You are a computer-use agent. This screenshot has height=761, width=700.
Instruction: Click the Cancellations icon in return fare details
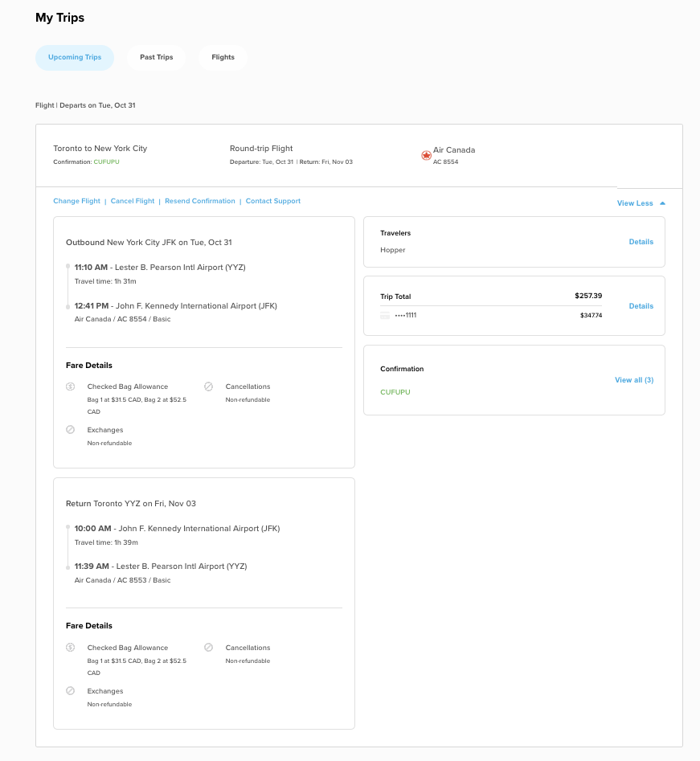(208, 648)
